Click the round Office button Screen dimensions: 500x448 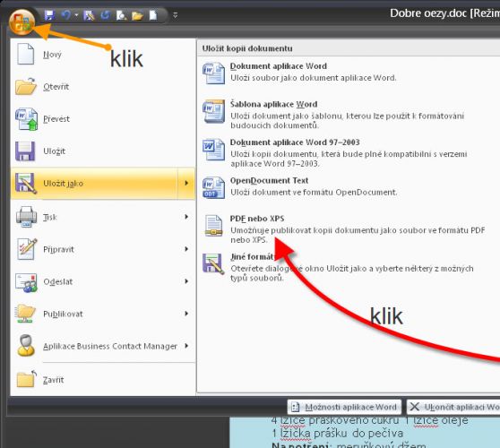pos(22,22)
